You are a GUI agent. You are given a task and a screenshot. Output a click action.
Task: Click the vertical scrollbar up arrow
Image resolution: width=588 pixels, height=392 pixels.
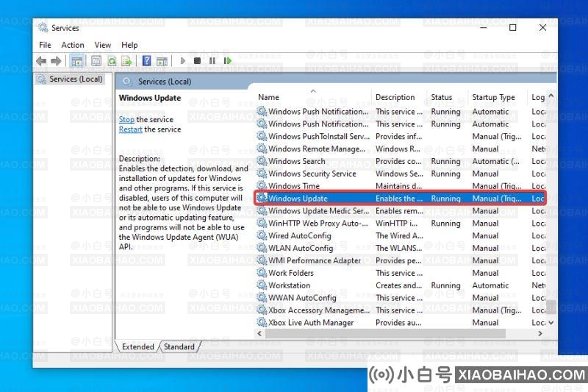pyautogui.click(x=551, y=96)
